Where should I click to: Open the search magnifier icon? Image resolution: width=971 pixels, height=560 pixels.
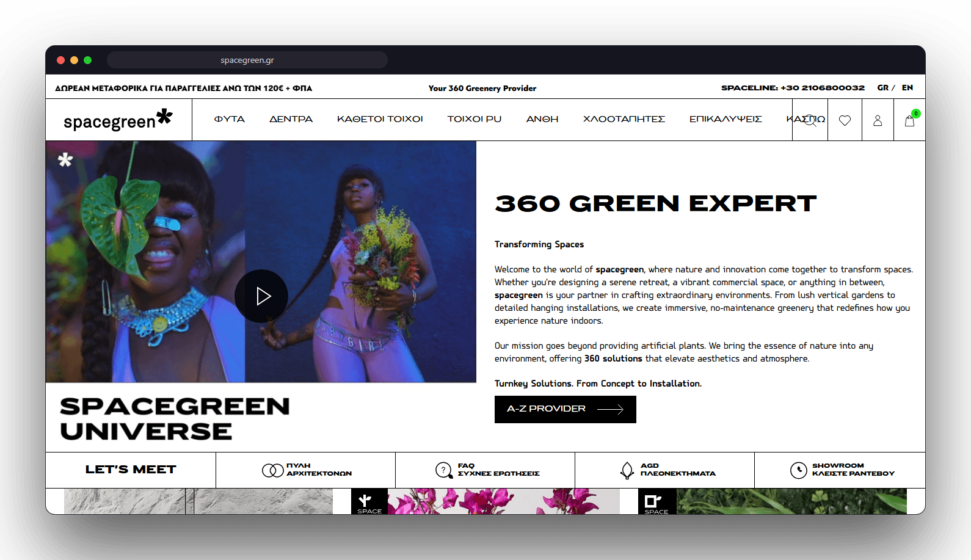point(810,120)
